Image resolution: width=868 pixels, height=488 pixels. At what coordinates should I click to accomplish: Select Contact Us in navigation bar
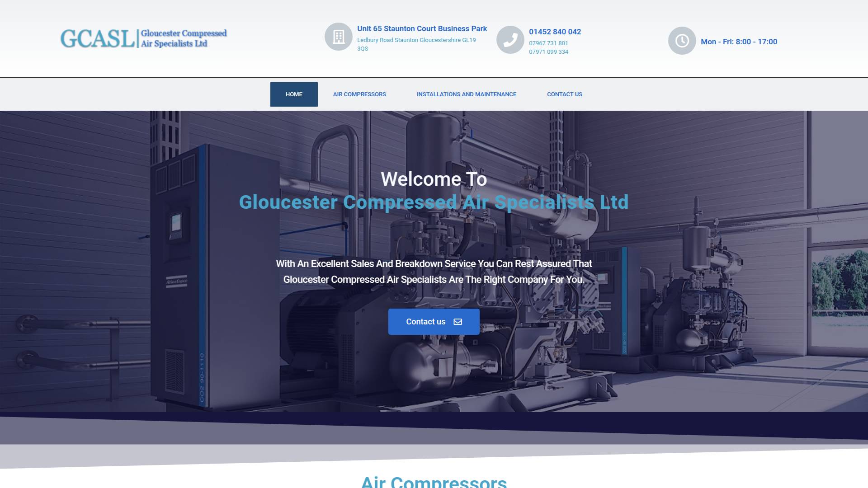click(564, 94)
